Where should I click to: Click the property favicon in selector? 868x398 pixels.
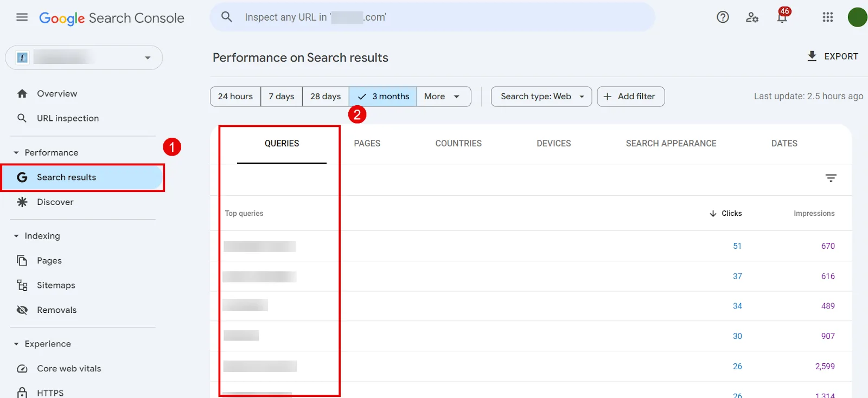pos(22,57)
